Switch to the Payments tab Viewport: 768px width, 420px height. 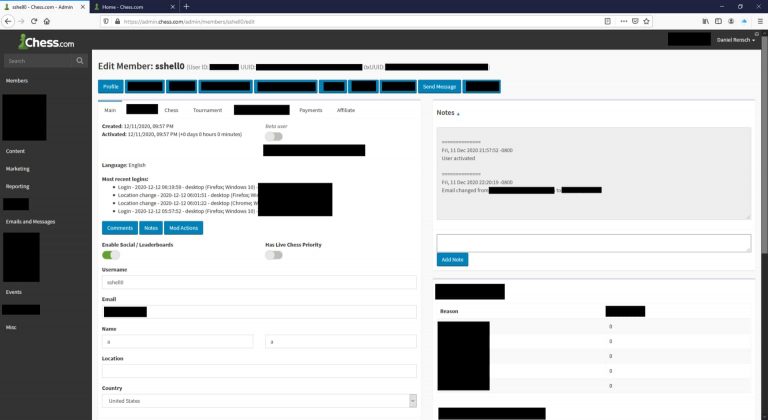point(311,110)
